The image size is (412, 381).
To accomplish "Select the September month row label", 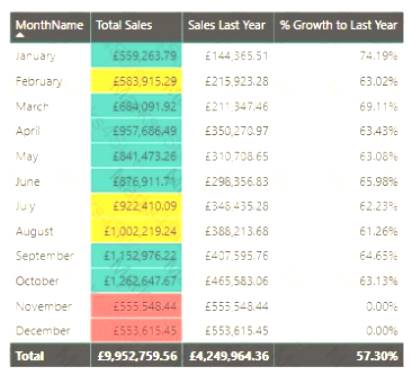I will (45, 256).
